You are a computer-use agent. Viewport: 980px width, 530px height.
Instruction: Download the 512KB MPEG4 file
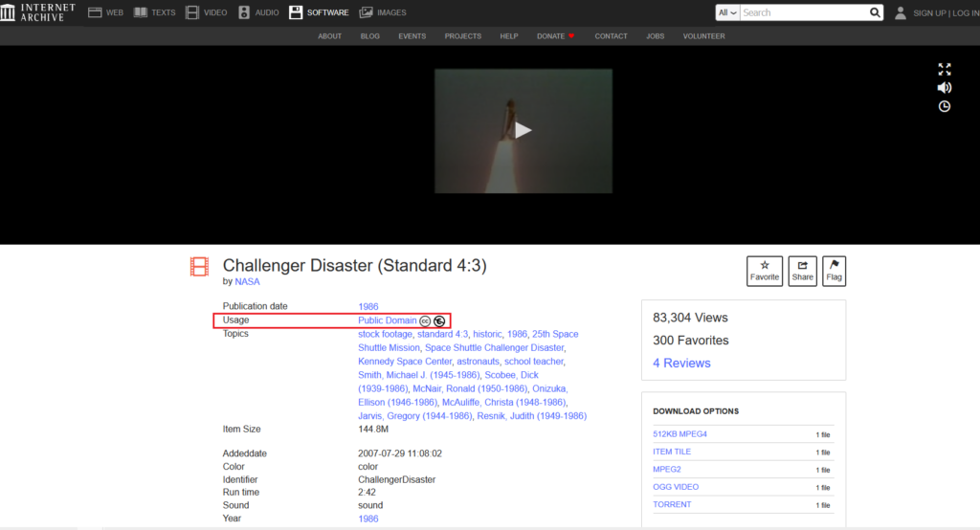tap(680, 433)
